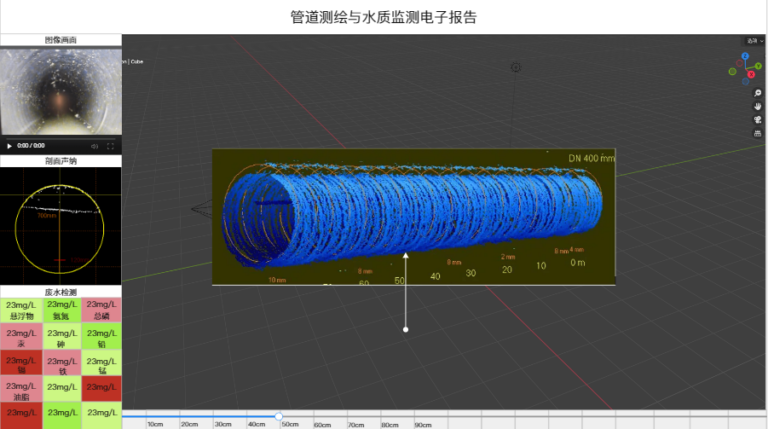Switch perspective/orthographic grid icon
This screenshot has height=429, width=768.
(x=758, y=133)
